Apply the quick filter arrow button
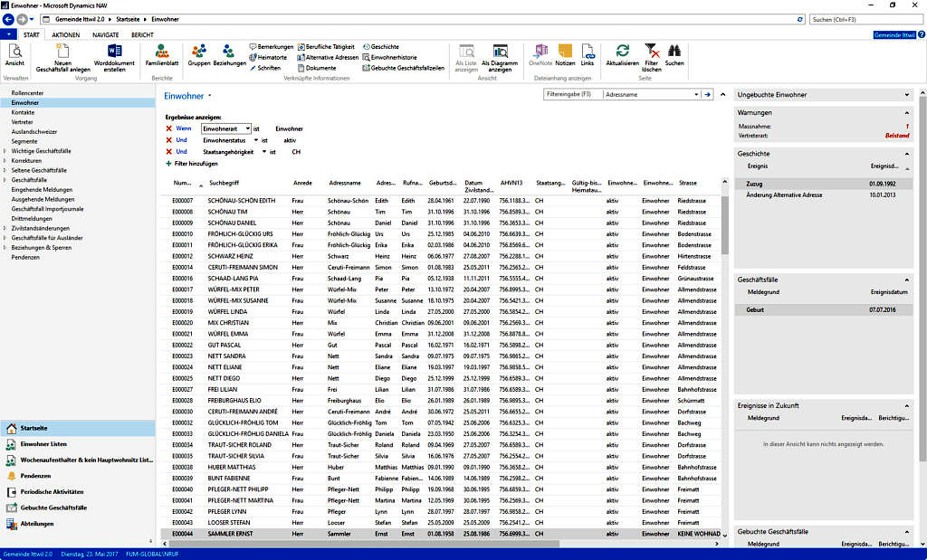The width and height of the screenshot is (927, 560). [x=707, y=94]
